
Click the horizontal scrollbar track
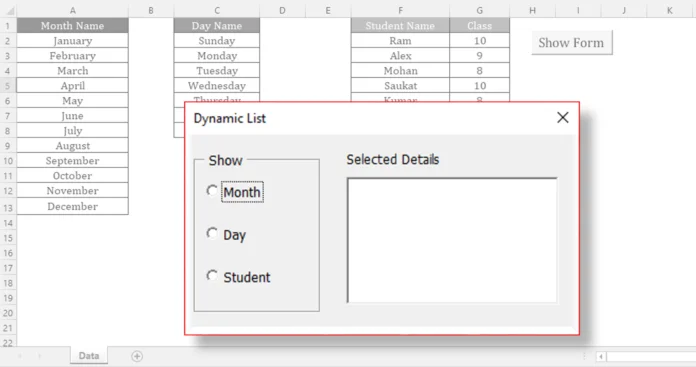click(651, 356)
